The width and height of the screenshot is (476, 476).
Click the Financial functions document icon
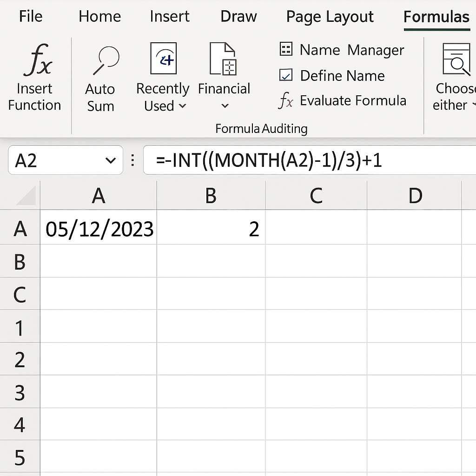pos(224,59)
